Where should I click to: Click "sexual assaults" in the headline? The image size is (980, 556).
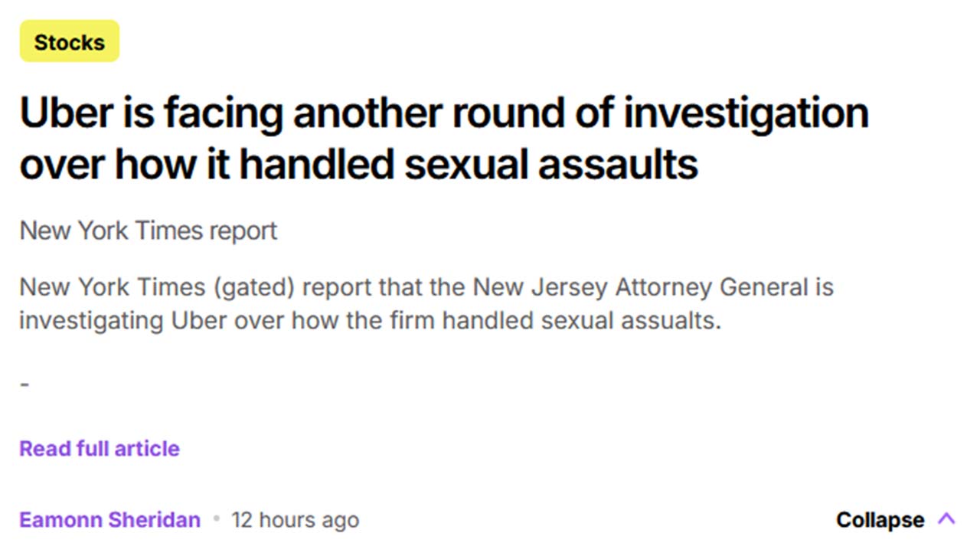coord(551,163)
